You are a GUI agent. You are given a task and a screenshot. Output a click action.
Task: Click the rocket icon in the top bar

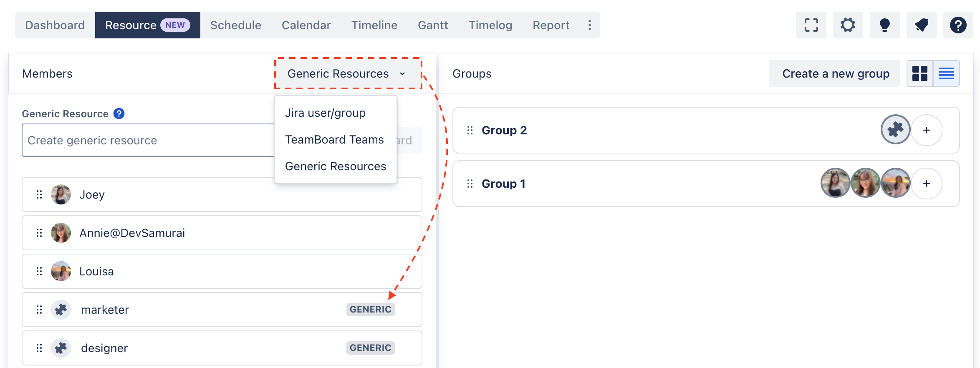[921, 25]
